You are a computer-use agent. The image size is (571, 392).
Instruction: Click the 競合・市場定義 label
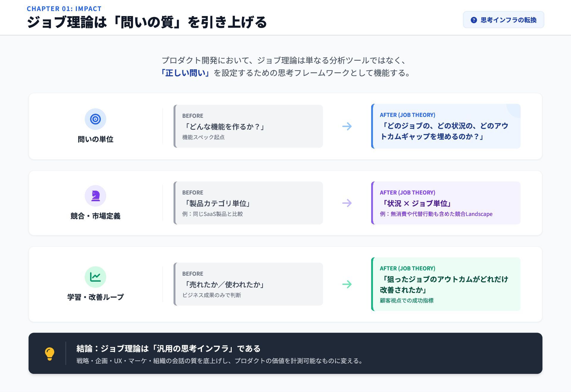pyautogui.click(x=95, y=216)
